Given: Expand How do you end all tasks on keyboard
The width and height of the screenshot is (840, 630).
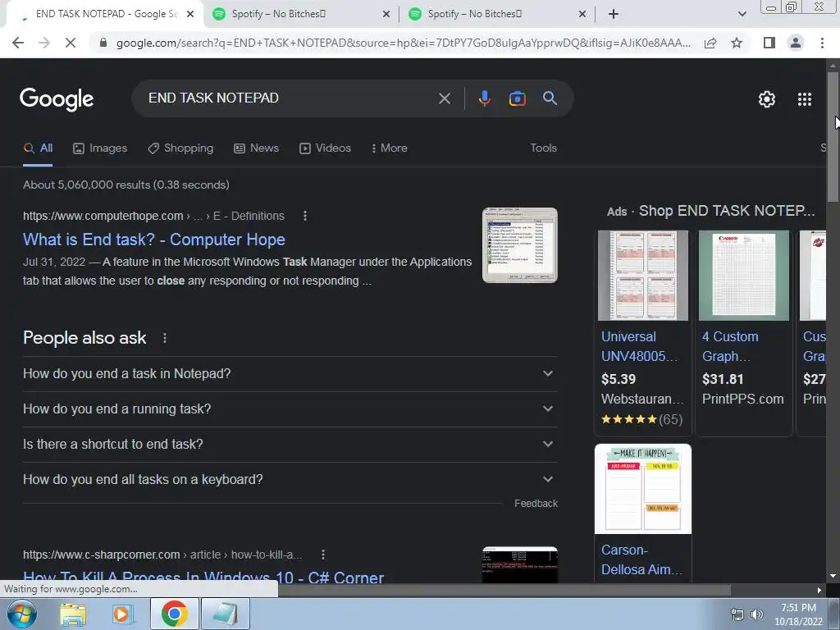Looking at the screenshot, I should (x=290, y=479).
